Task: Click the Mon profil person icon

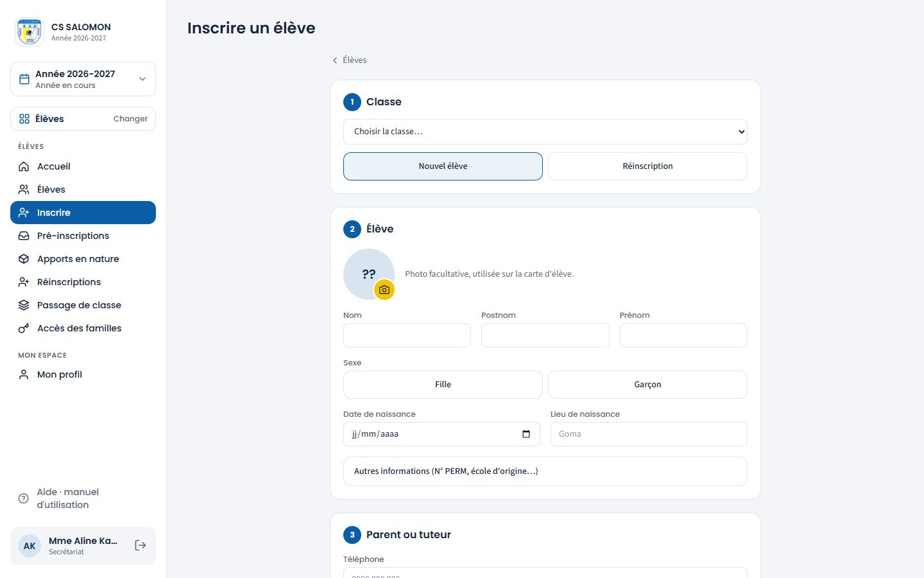Action: point(24,374)
